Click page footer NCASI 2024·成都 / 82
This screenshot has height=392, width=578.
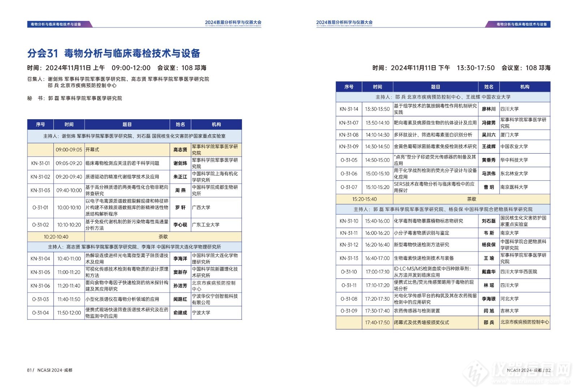coord(529,370)
